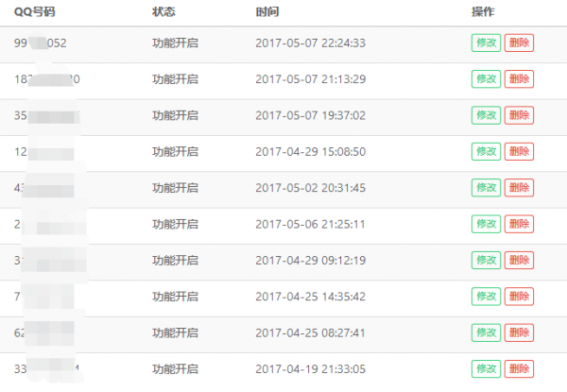The height and width of the screenshot is (392, 567).
Task: Click the 状态 column header
Action: pos(163,11)
